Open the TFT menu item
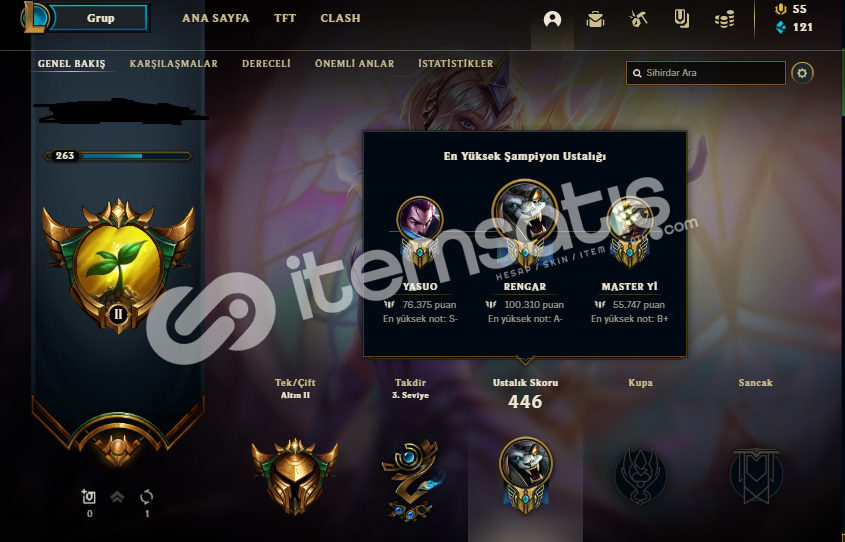Screen dimensions: 845x542 coord(285,18)
